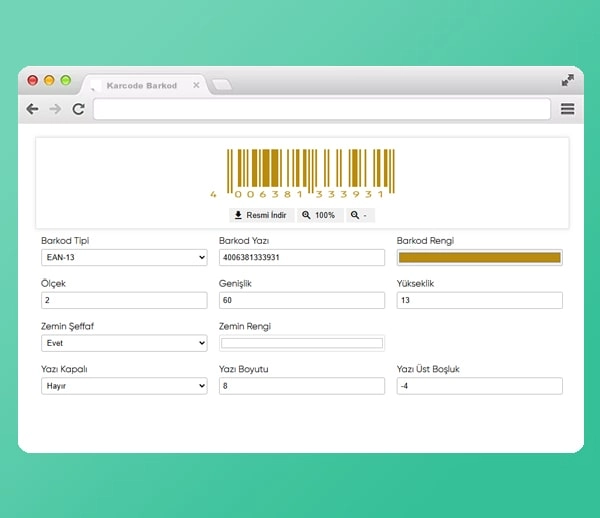Reload the page with the refresh icon

(x=78, y=109)
